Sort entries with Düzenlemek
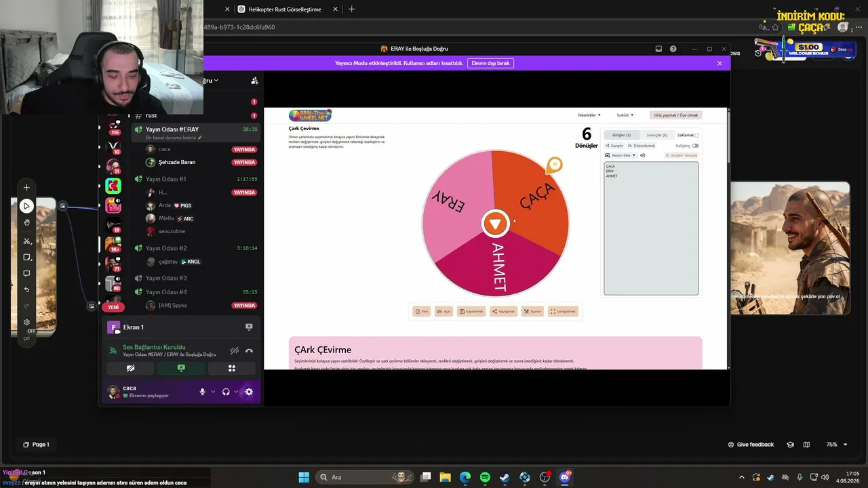868x488 pixels. (642, 146)
